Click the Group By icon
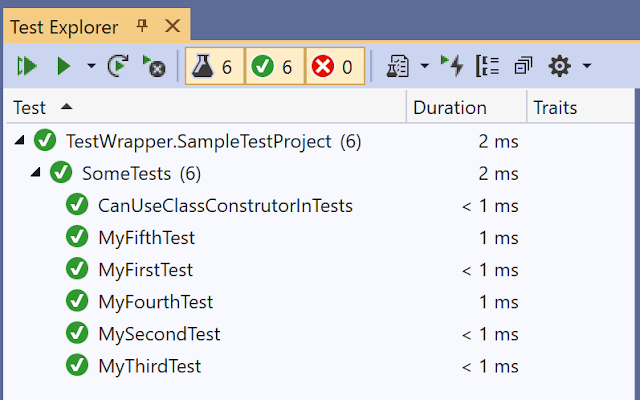 pyautogui.click(x=487, y=66)
